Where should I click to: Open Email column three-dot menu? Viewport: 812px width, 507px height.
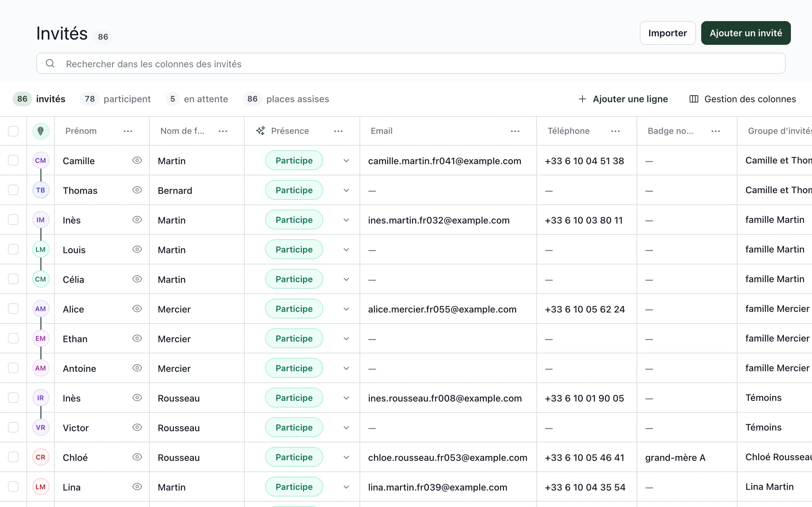(515, 131)
